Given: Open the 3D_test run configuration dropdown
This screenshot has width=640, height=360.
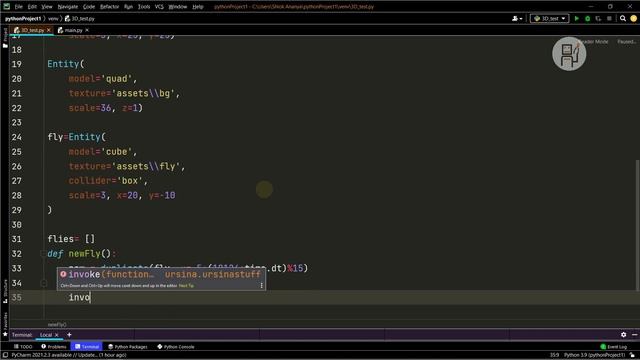Looking at the screenshot, I should 549,18.
